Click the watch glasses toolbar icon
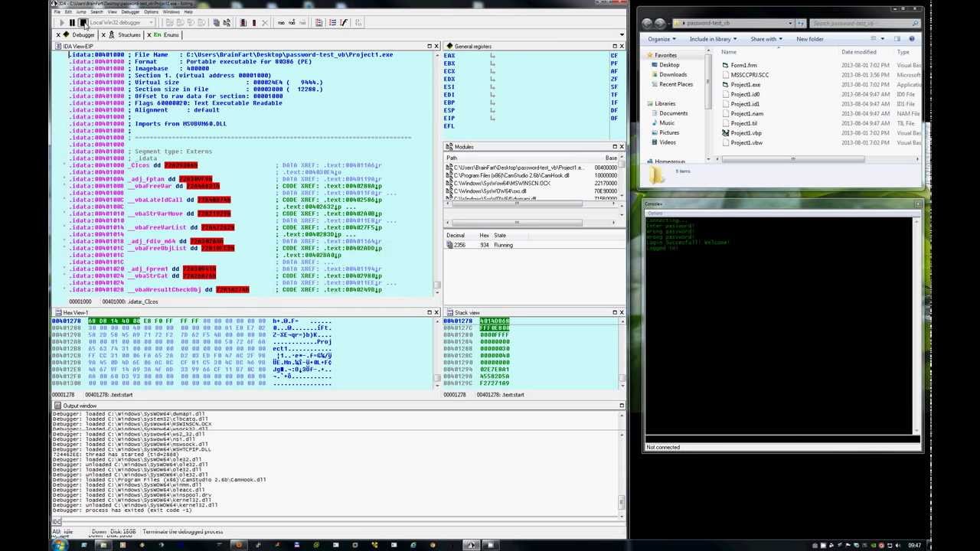The width and height of the screenshot is (980, 551). pyautogui.click(x=281, y=23)
